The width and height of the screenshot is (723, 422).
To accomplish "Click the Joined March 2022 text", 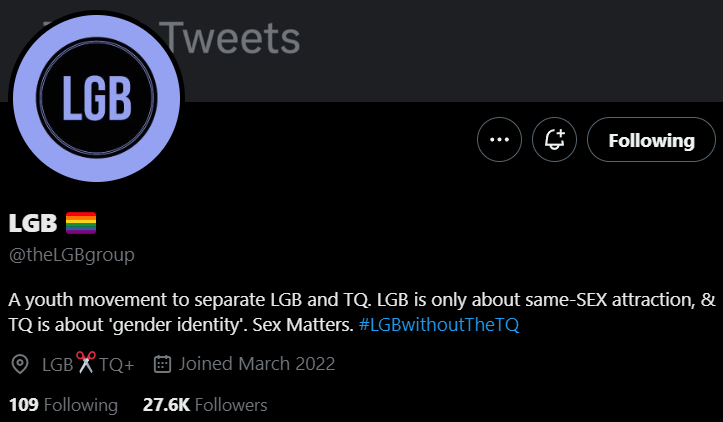I will [257, 364].
